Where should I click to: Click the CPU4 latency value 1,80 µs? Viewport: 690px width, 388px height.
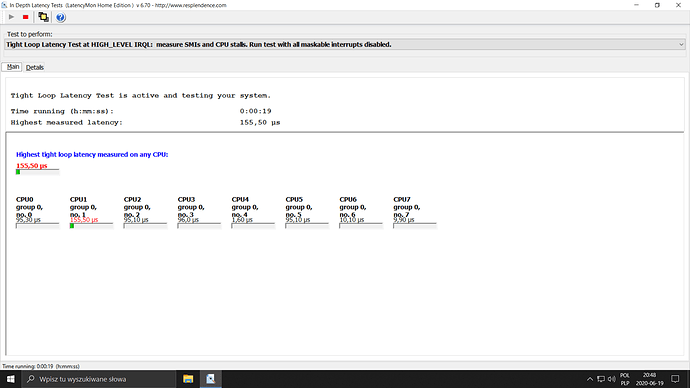(x=242, y=220)
